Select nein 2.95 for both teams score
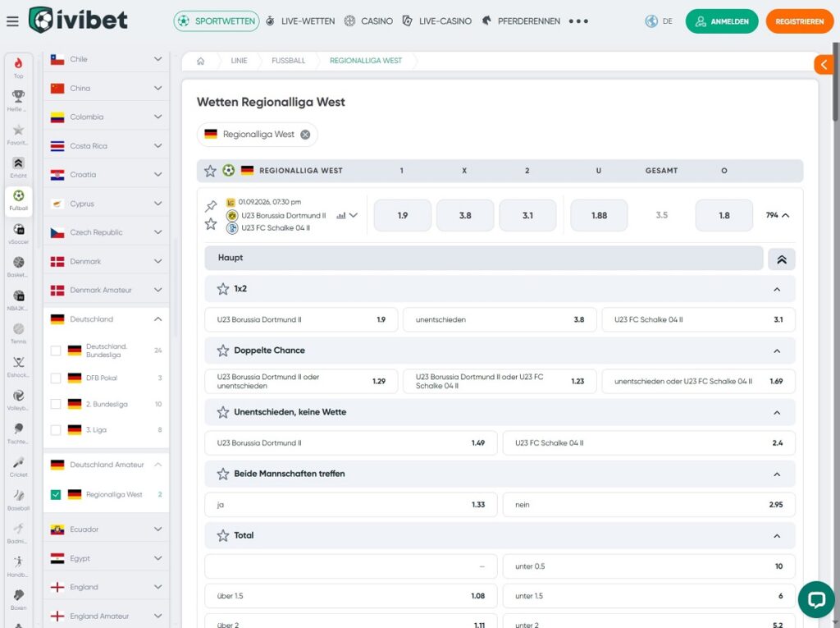 [649, 505]
